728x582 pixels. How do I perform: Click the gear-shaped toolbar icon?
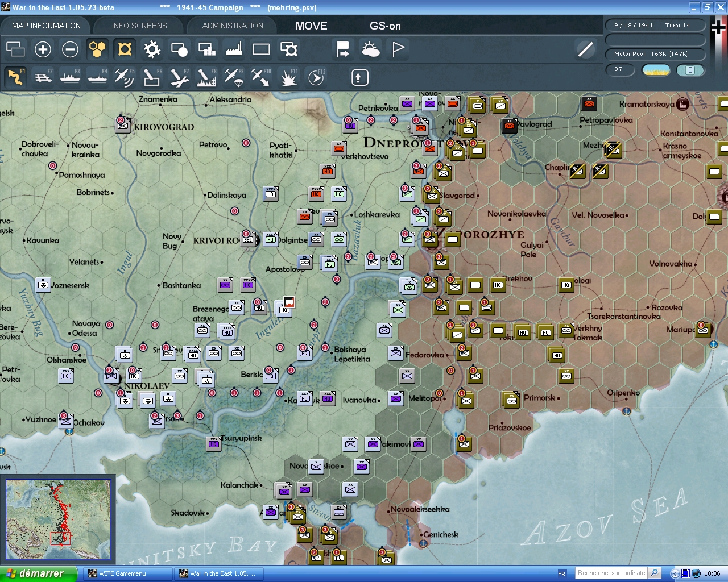pyautogui.click(x=152, y=49)
